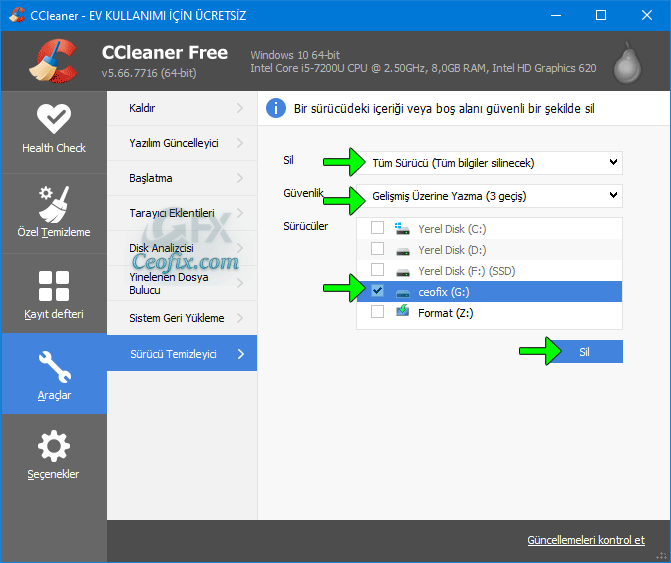Click the CCleaner title bar icon

[16, 15]
